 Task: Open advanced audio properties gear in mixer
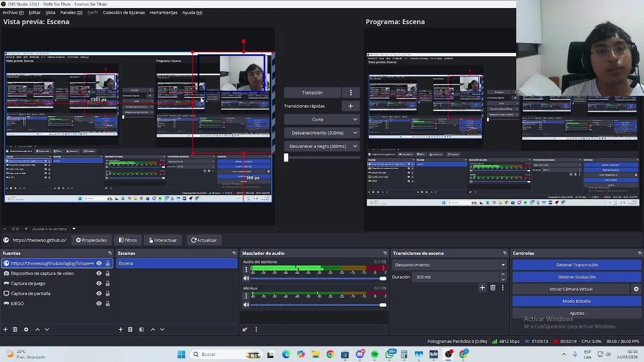tap(245, 329)
